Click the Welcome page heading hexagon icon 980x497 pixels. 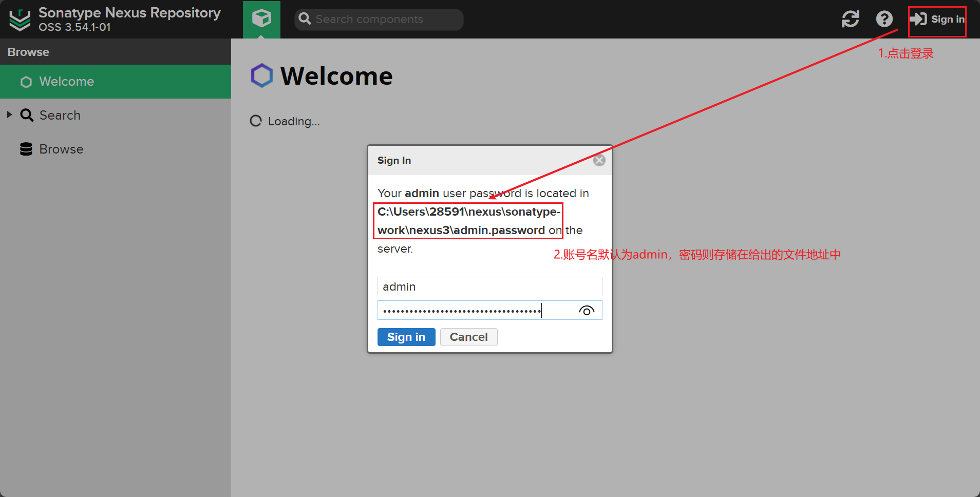coord(261,75)
